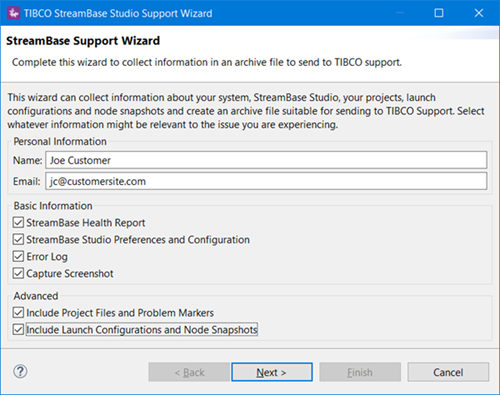Disable the Capture Screenshot option
Screen dimensions: 500x395
click(18, 273)
